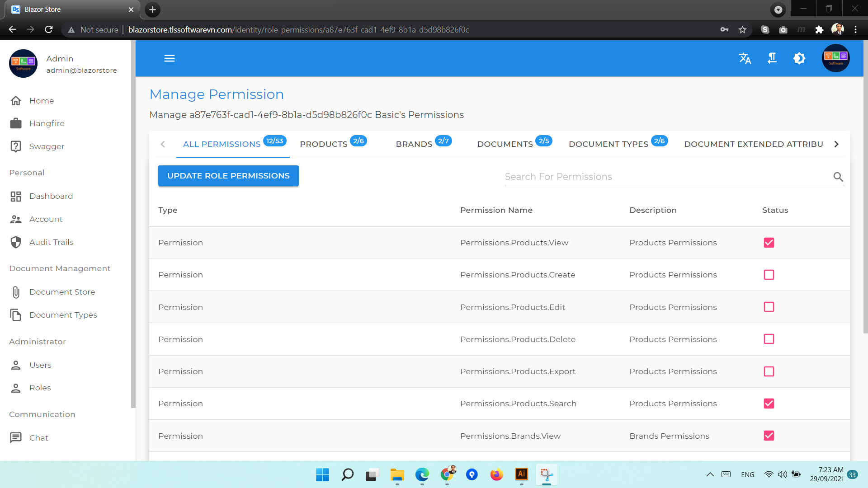Switch to the Brands tab
Image resolution: width=868 pixels, height=488 pixels.
(414, 144)
